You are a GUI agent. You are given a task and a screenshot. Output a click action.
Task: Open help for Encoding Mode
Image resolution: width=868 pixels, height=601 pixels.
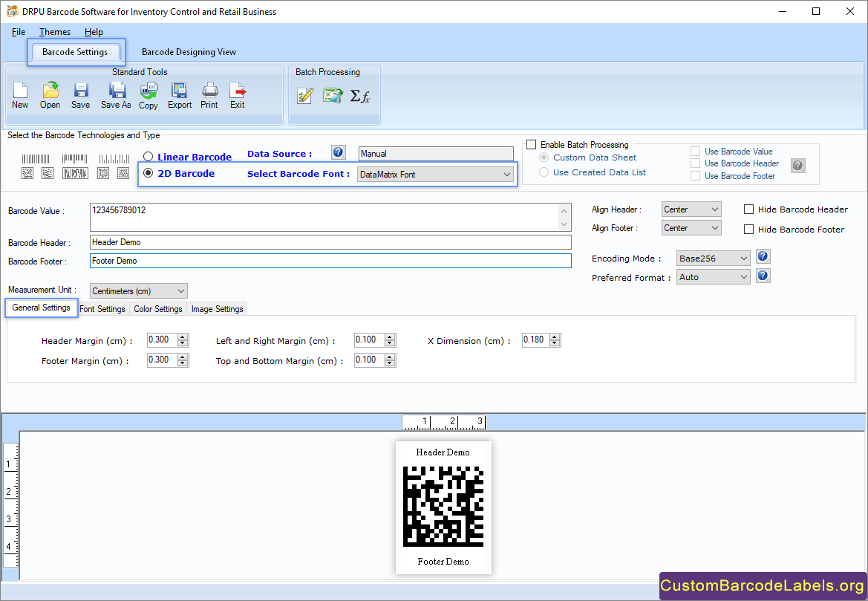[x=763, y=256]
